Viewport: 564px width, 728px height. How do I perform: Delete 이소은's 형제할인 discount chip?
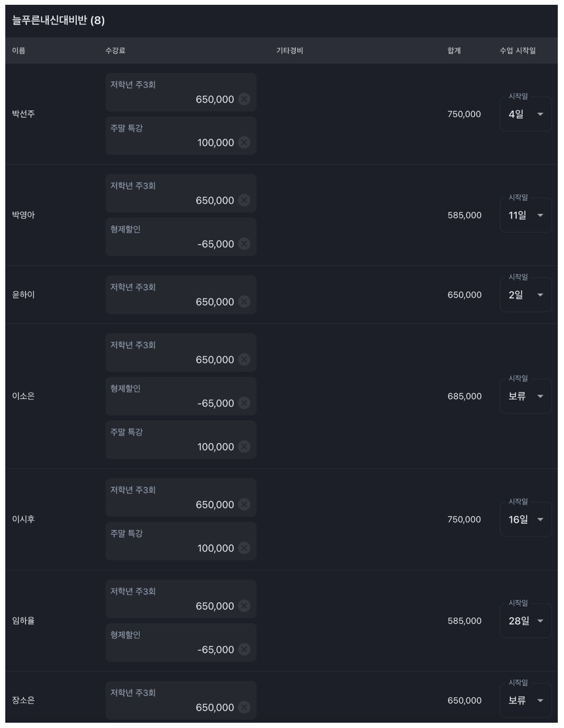(244, 403)
